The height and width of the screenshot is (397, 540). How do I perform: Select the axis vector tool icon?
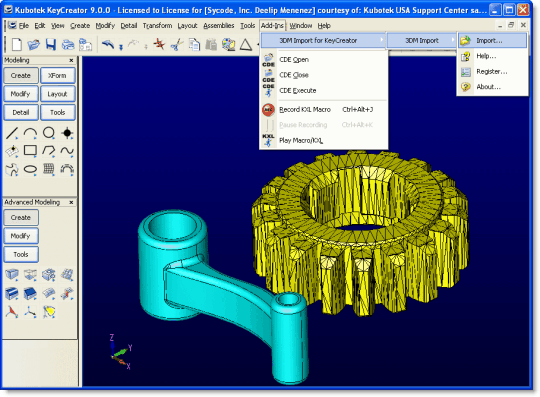point(30,312)
